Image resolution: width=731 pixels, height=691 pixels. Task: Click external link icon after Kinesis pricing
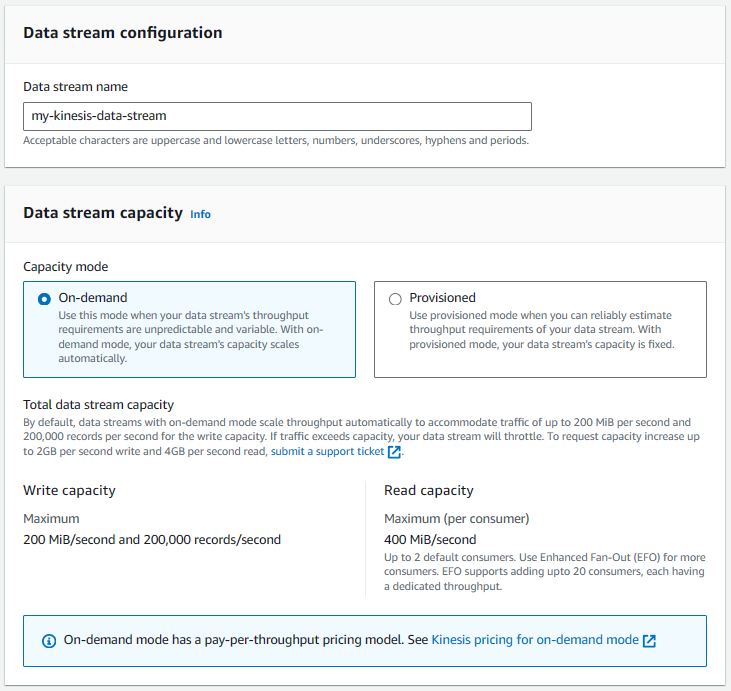(x=649, y=641)
